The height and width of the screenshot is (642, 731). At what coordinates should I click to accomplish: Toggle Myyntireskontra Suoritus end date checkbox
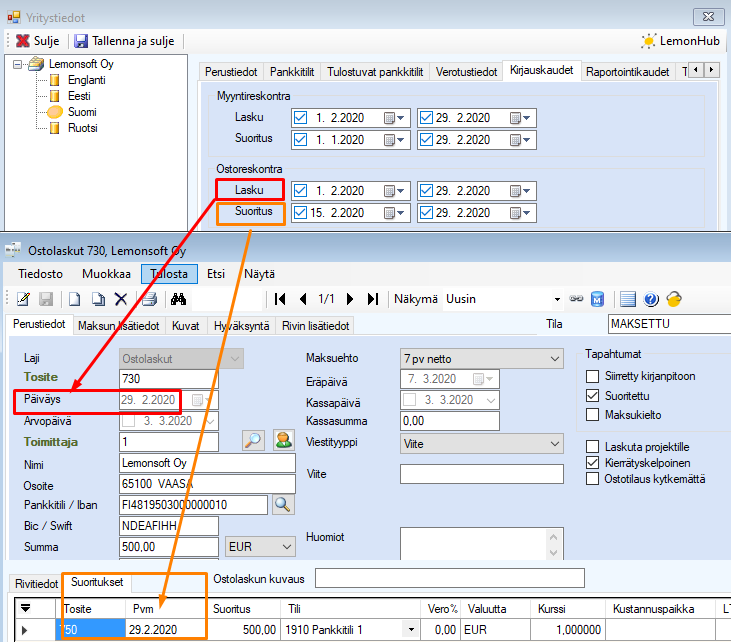click(x=427, y=139)
